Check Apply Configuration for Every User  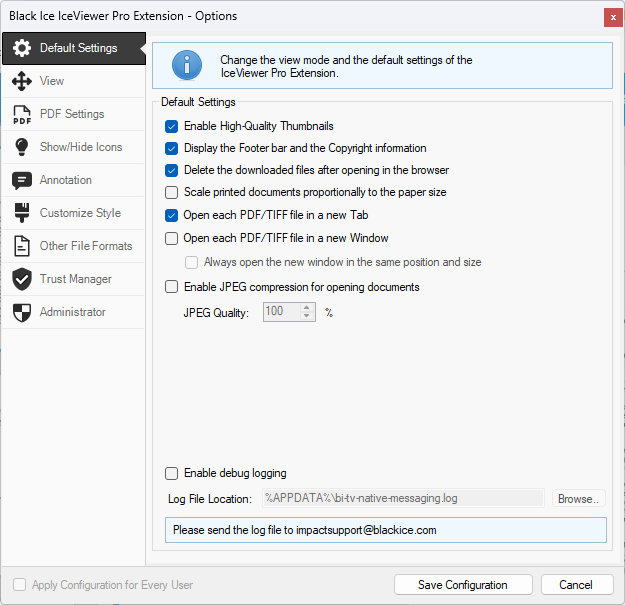click(x=20, y=585)
